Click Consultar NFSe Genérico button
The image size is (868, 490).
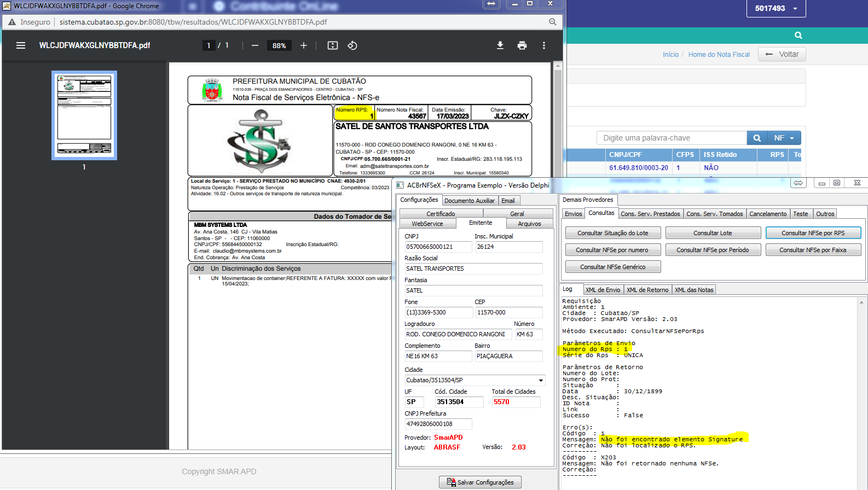click(x=613, y=267)
